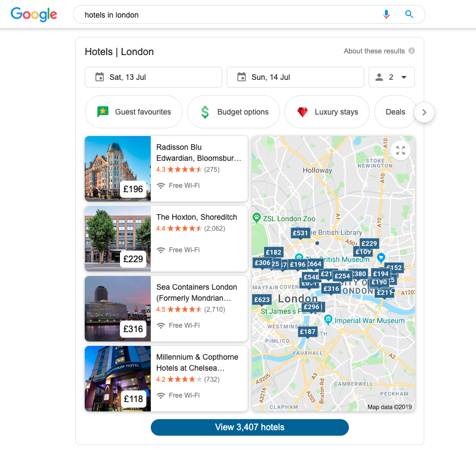476x450 pixels.
Task: Click the Radisson Blu hotel photo
Action: [x=118, y=169]
